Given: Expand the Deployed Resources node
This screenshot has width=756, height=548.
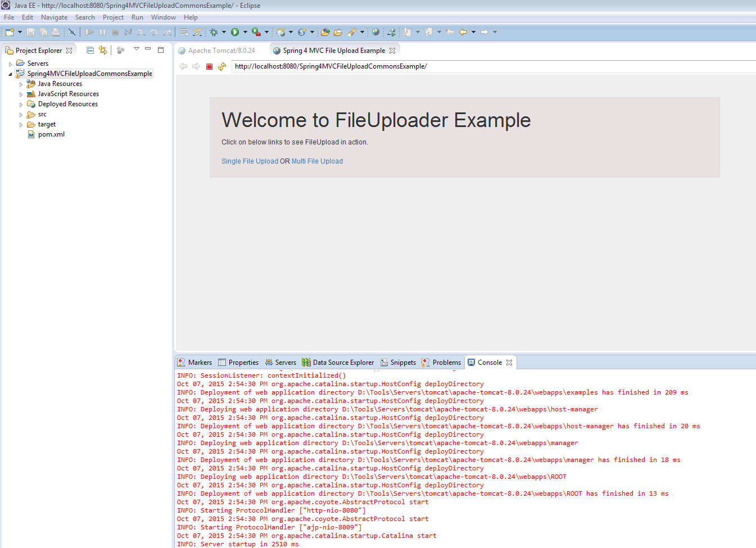Looking at the screenshot, I should (21, 105).
